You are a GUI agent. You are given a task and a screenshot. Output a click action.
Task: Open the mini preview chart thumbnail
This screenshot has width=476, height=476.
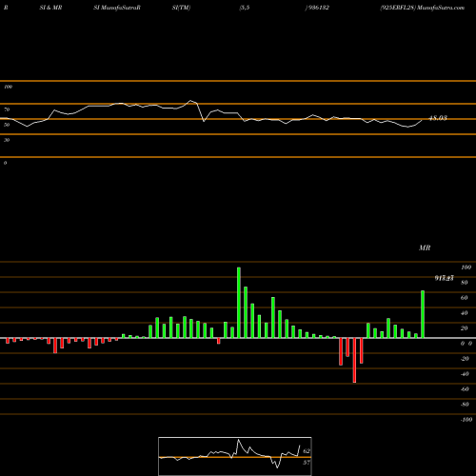tap(235, 456)
